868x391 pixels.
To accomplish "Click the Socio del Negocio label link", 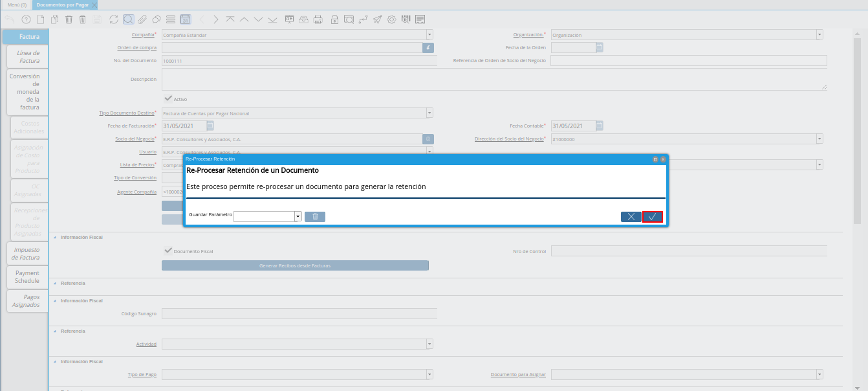I will (x=136, y=139).
